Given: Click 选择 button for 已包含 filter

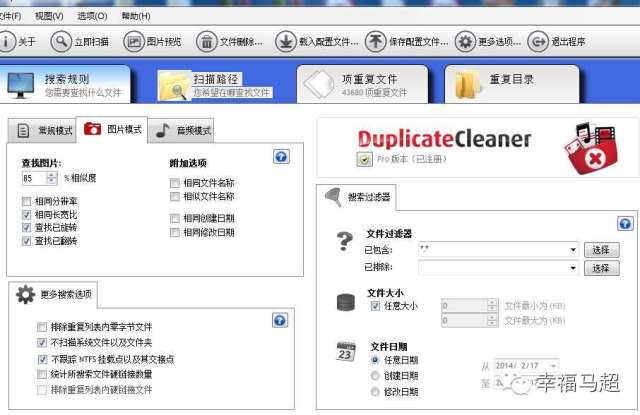Looking at the screenshot, I should coord(601,250).
